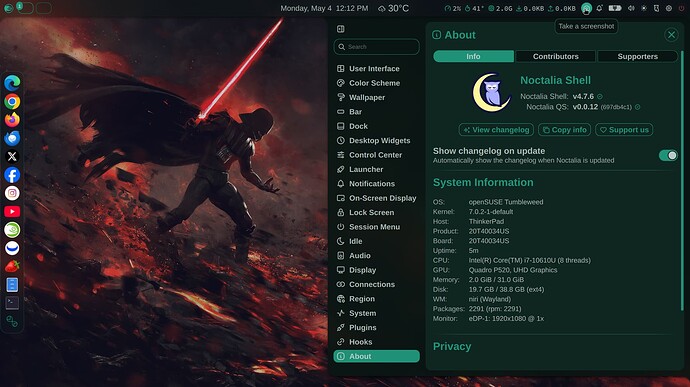The width and height of the screenshot is (690, 387).
Task: Open Desktop Widgets settings
Action: coord(376,140)
